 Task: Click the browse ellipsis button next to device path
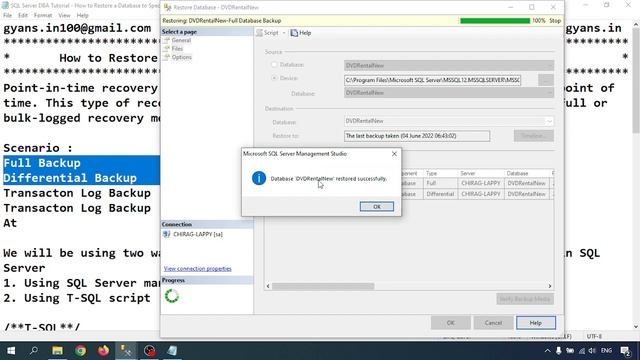pos(546,80)
